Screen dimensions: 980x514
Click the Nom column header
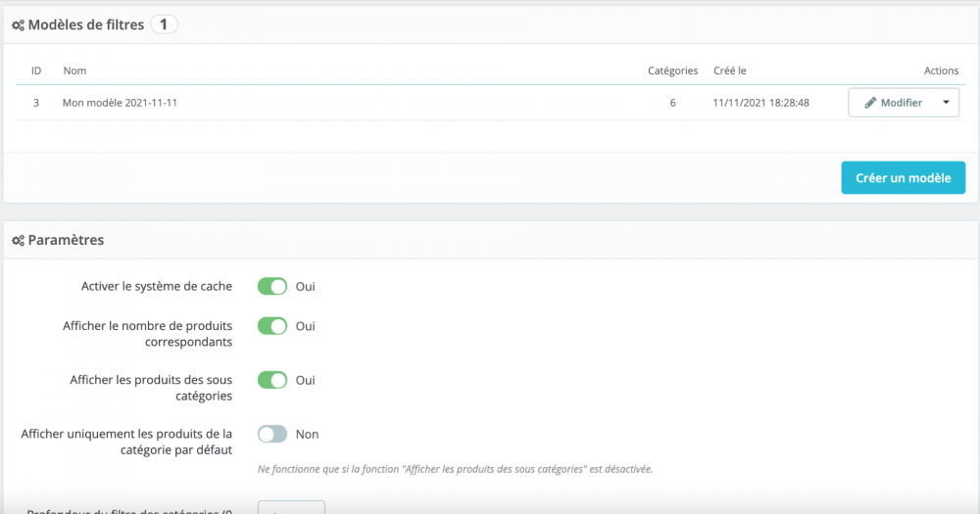[74, 70]
